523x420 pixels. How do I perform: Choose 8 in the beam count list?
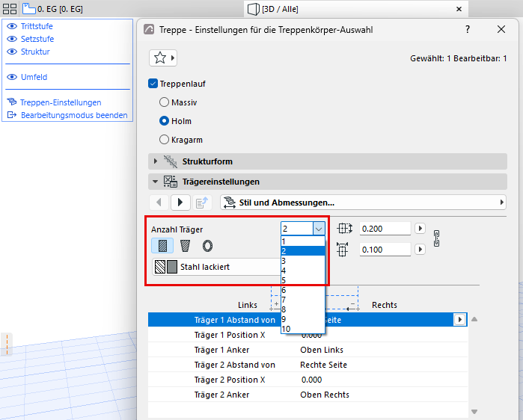303,309
